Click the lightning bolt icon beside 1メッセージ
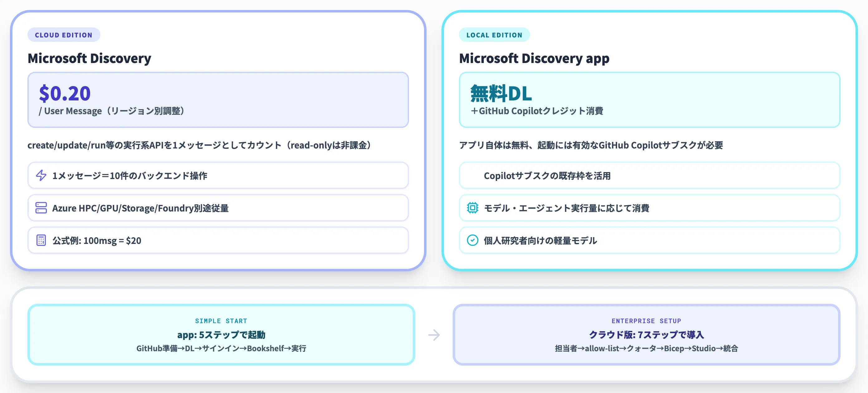The image size is (868, 393). 41,175
